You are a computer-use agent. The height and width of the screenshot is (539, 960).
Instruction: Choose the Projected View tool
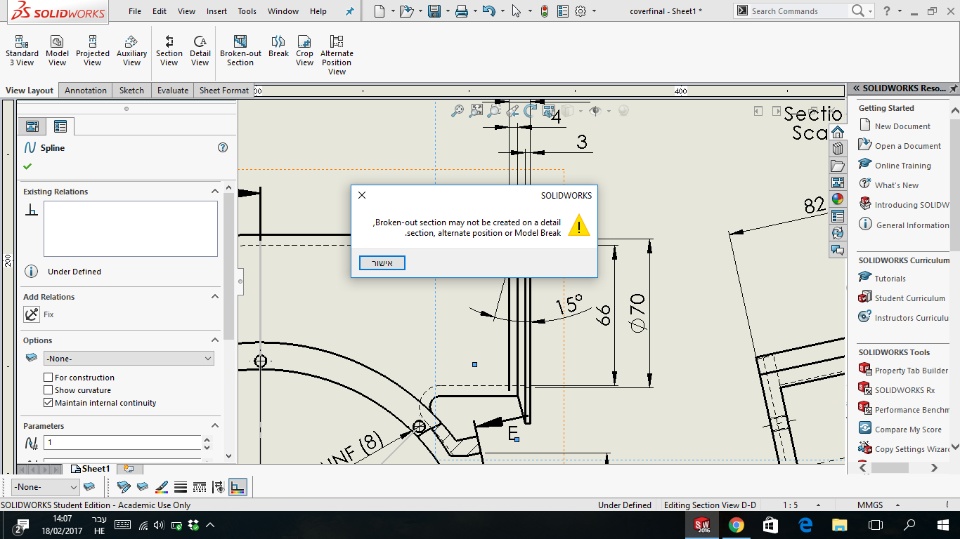92,50
